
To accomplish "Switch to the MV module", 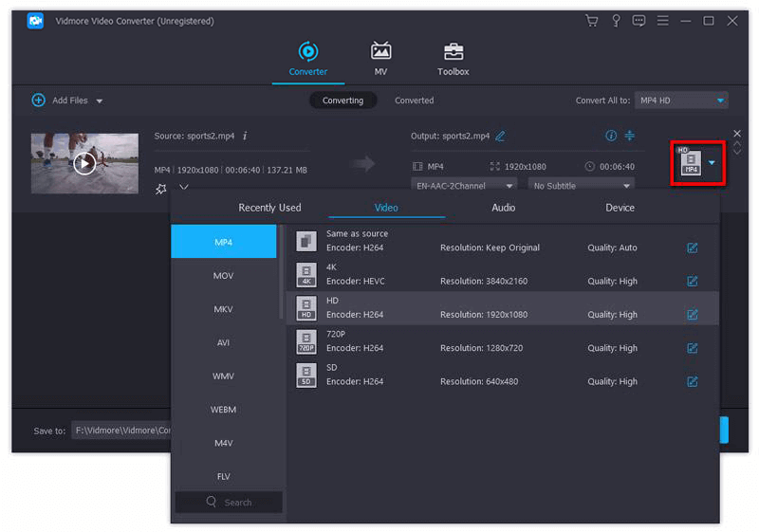I will tap(380, 59).
